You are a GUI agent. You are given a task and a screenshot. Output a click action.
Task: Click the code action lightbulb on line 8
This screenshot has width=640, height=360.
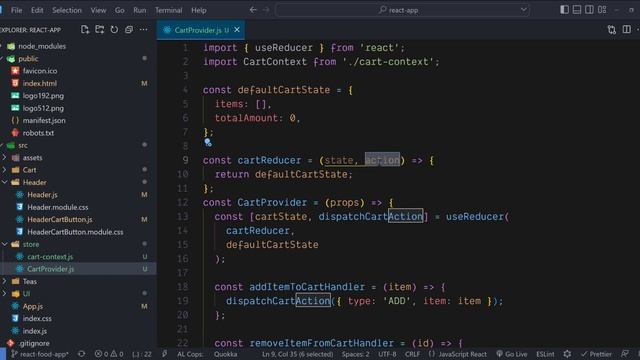pos(208,142)
